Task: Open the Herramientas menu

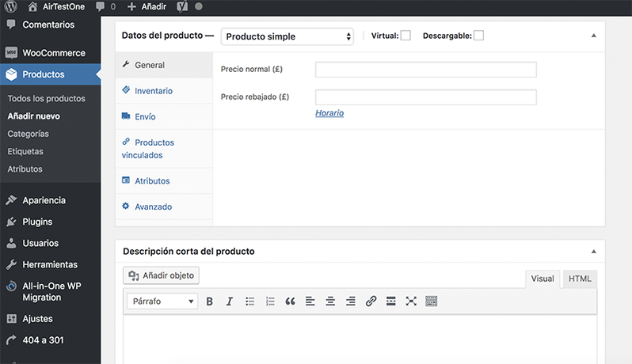Action: tap(51, 264)
